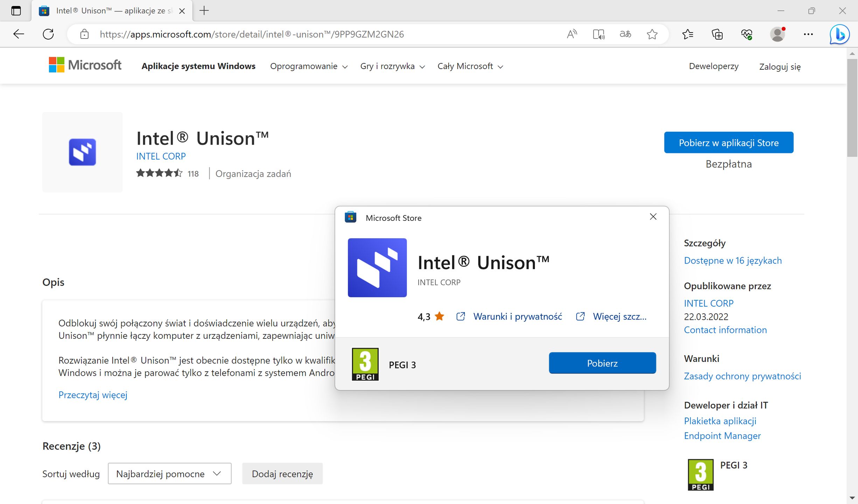Click the Pobierz button in popup

602,363
